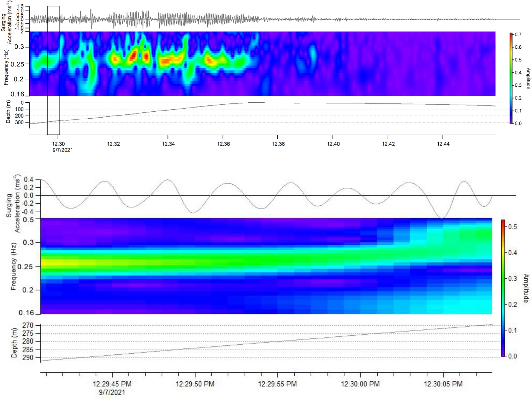Screen dimensions: 532x400
Task: Click the 200 depth tick label
Action: 19,116
